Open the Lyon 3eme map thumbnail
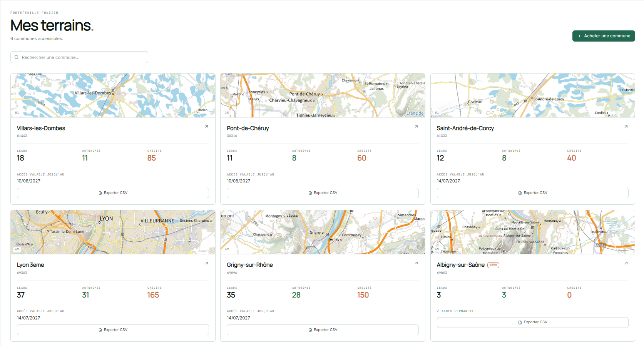The image size is (644, 346). [113, 232]
